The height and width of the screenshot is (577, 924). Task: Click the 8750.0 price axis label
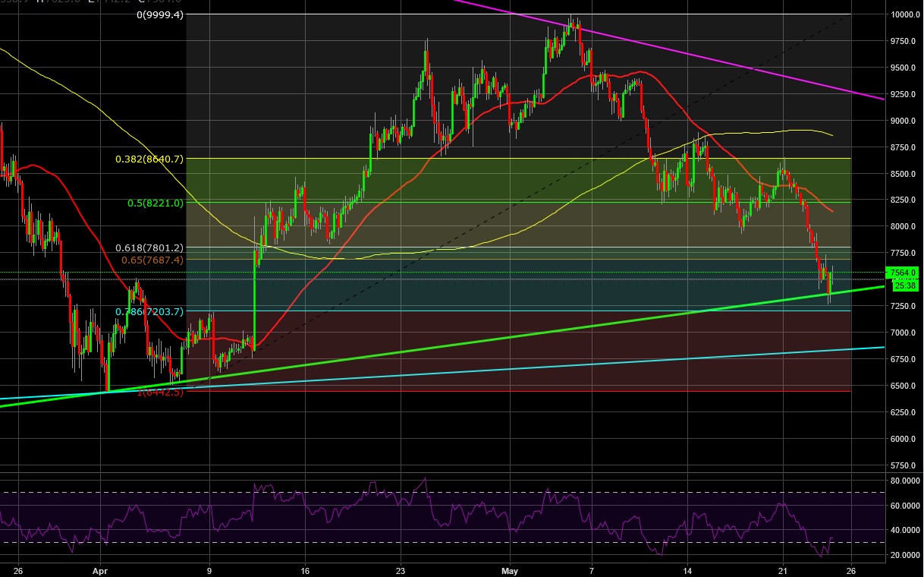(902, 147)
